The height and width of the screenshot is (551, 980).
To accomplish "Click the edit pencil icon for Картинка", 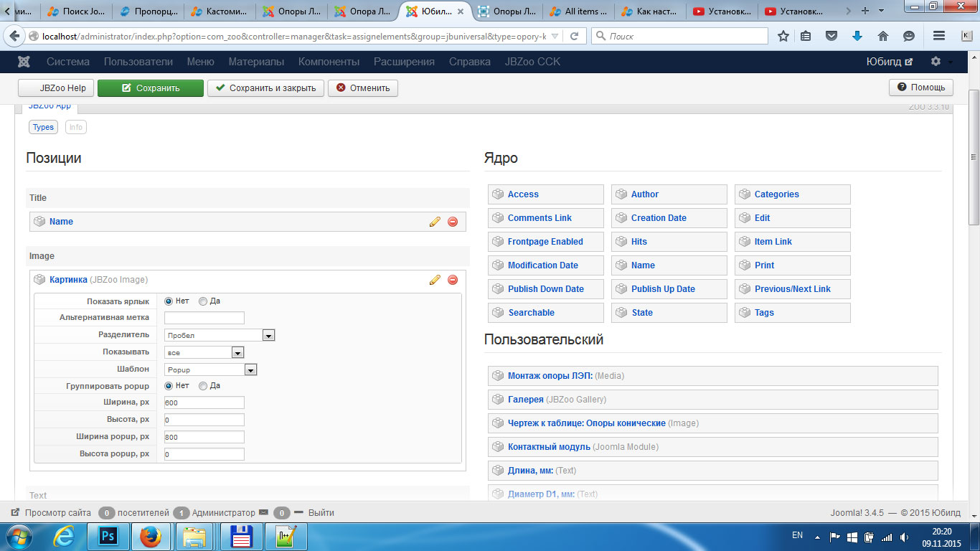I will [x=435, y=280].
